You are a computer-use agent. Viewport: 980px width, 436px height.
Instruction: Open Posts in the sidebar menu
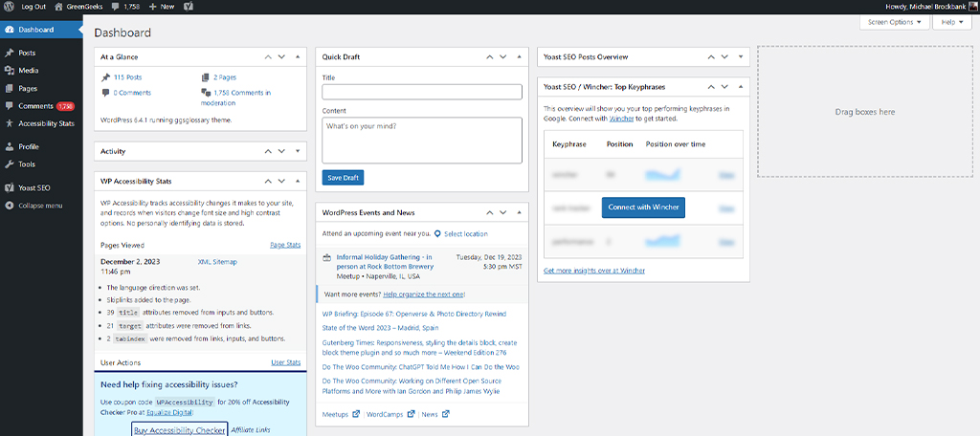point(41,54)
